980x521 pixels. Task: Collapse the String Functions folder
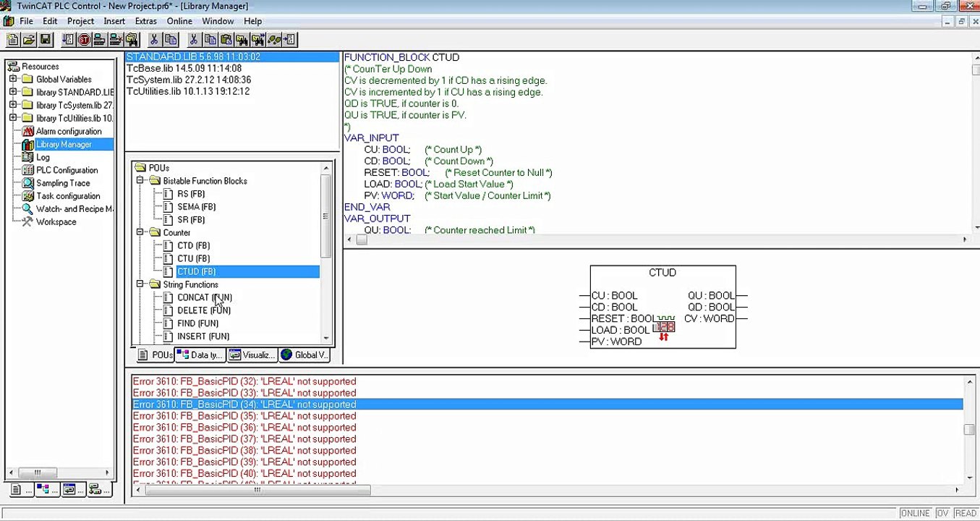[x=140, y=284]
